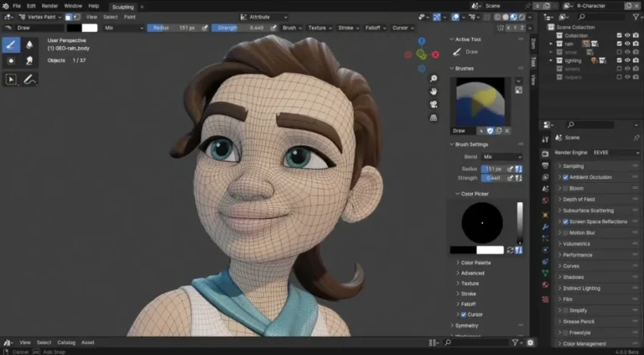Toggle Screen Space Reflections checkbox

point(565,222)
